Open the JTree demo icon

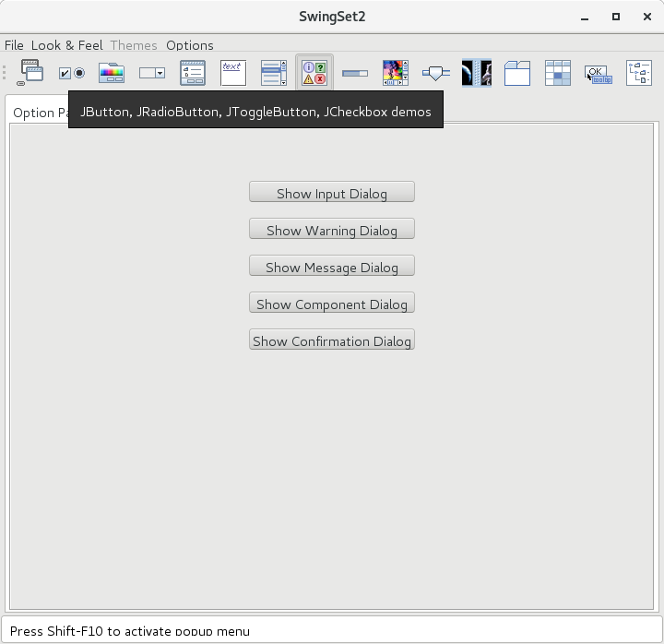point(639,73)
